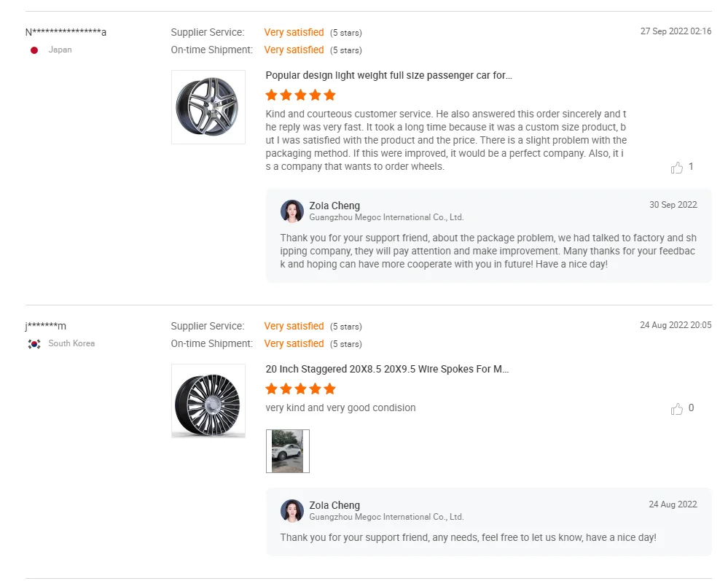Click five-star rating on the Japan review

click(x=300, y=95)
